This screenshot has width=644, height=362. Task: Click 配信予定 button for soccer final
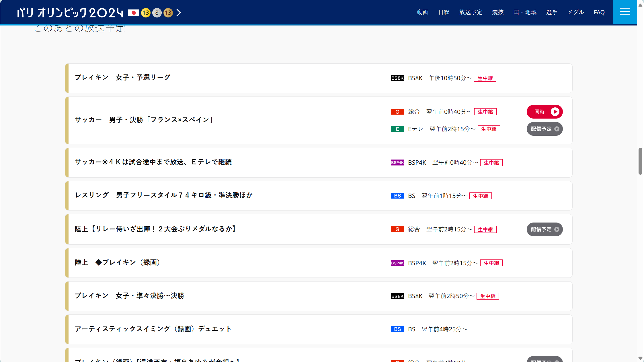pos(545,129)
